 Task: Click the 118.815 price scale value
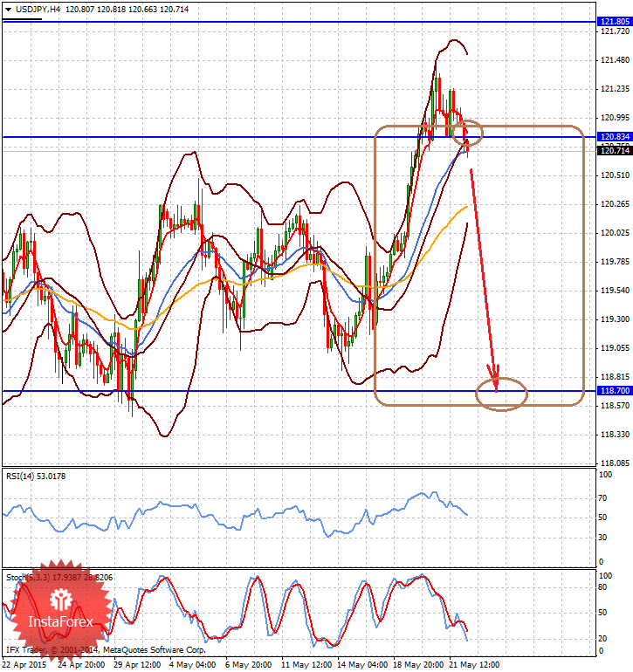coord(615,377)
